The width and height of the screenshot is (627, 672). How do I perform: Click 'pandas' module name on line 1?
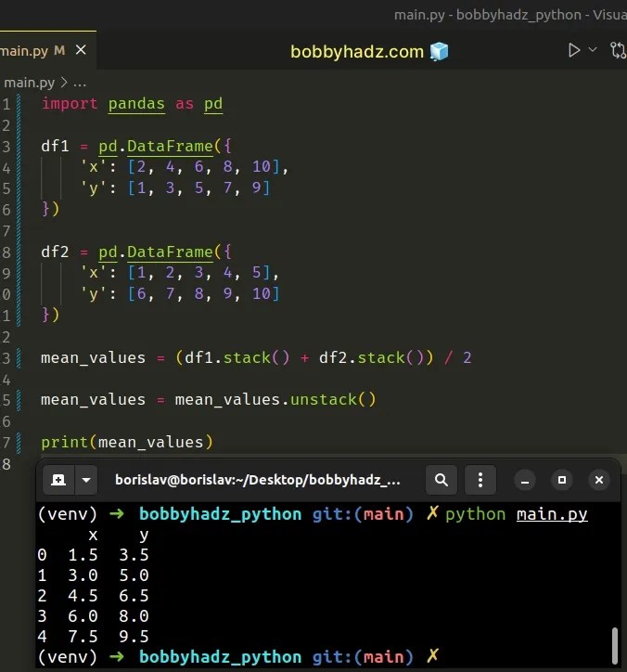136,104
